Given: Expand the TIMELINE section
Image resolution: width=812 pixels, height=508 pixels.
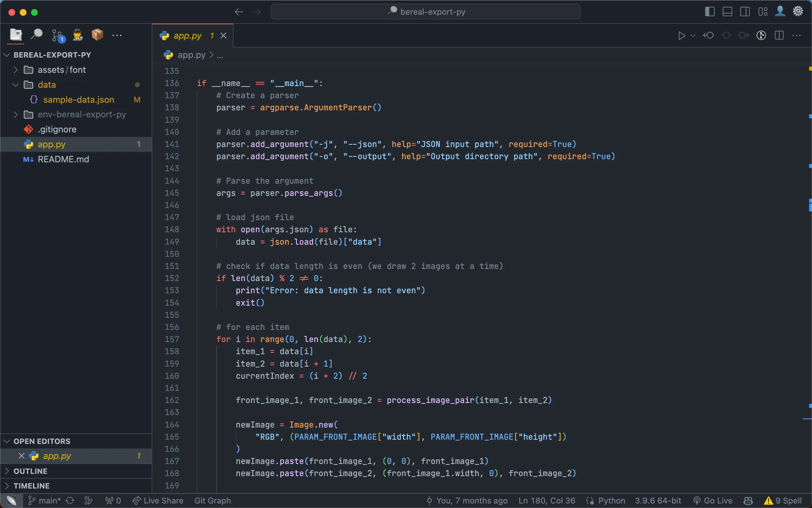Looking at the screenshot, I should 76,486.
